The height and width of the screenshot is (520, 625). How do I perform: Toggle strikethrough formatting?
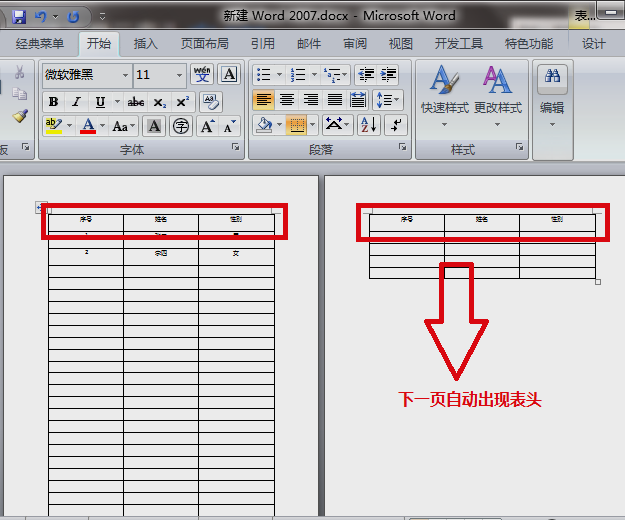pos(136,102)
